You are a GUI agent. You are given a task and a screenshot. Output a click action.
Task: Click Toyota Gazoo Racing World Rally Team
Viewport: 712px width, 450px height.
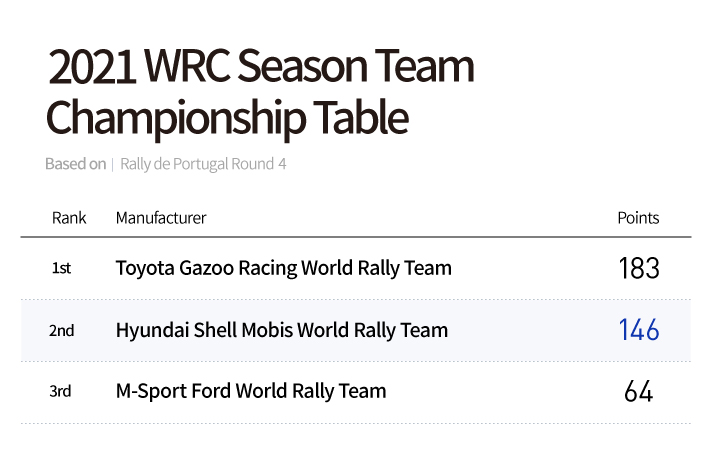pyautogui.click(x=283, y=268)
